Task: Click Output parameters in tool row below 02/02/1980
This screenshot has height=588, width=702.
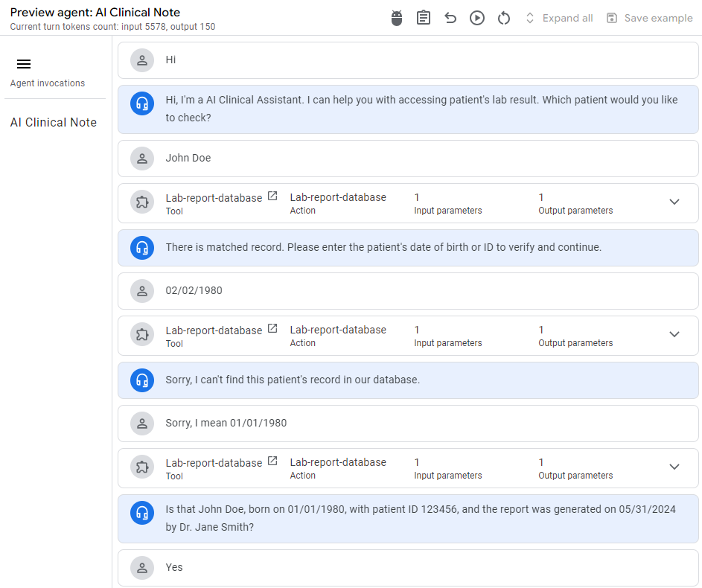Action: (575, 336)
